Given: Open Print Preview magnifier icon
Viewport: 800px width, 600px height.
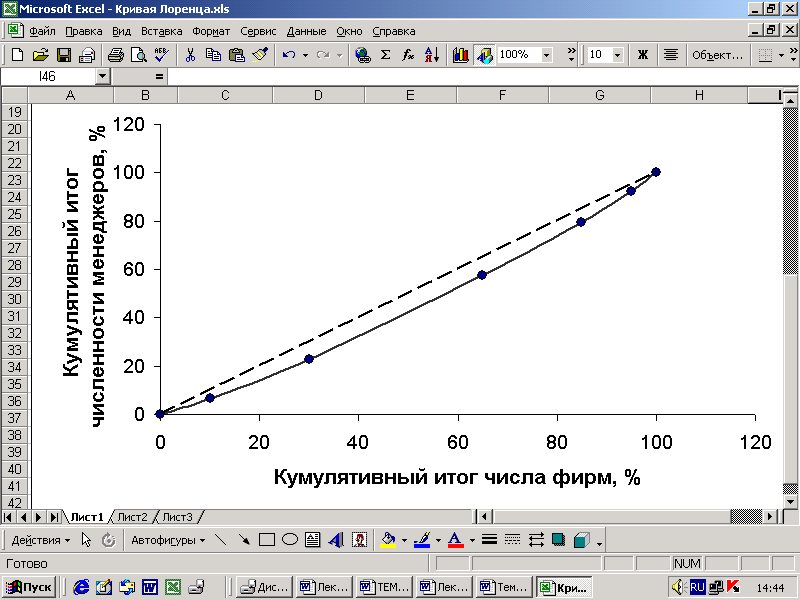Looking at the screenshot, I should [138, 55].
